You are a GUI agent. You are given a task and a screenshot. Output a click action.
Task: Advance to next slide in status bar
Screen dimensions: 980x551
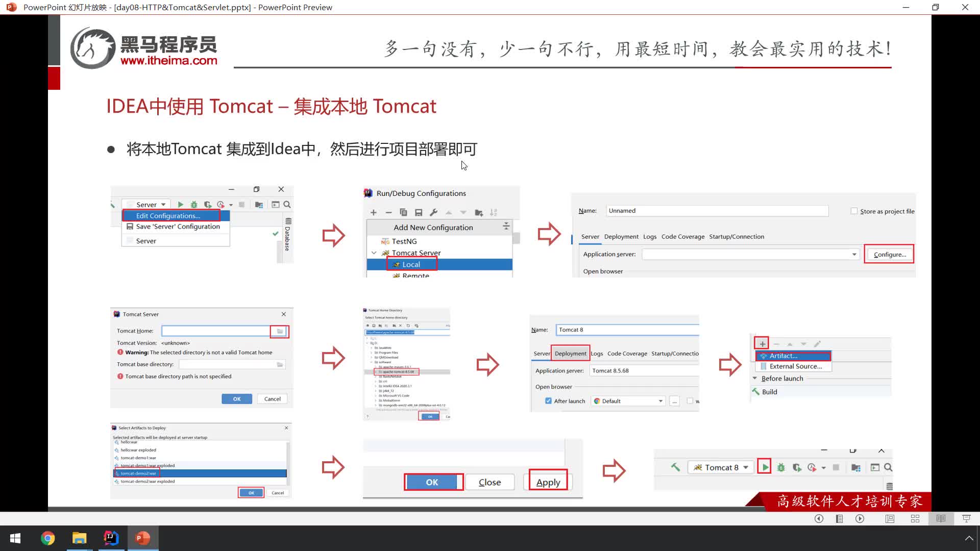860,518
